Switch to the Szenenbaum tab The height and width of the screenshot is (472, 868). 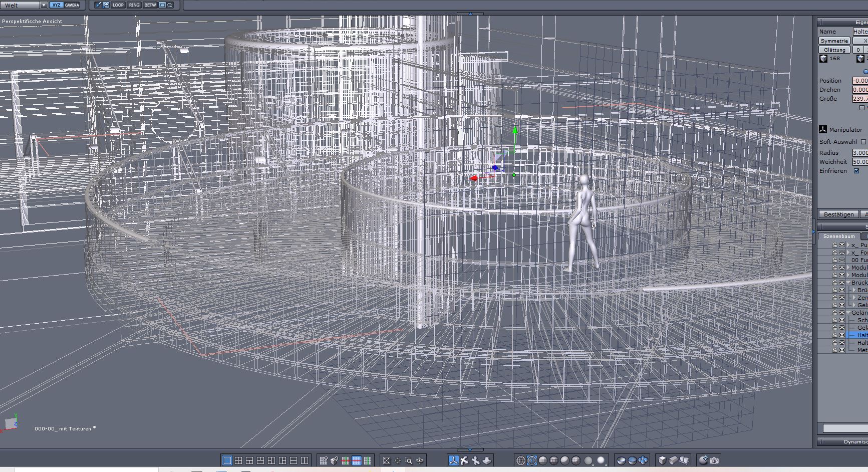(839, 236)
